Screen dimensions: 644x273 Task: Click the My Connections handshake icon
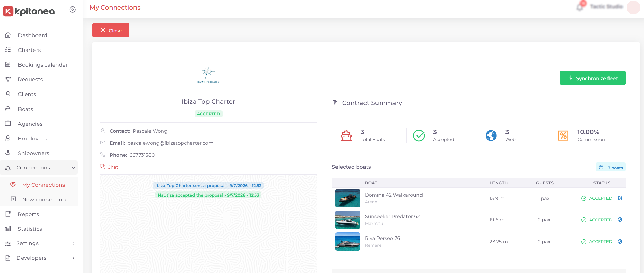coord(13,185)
